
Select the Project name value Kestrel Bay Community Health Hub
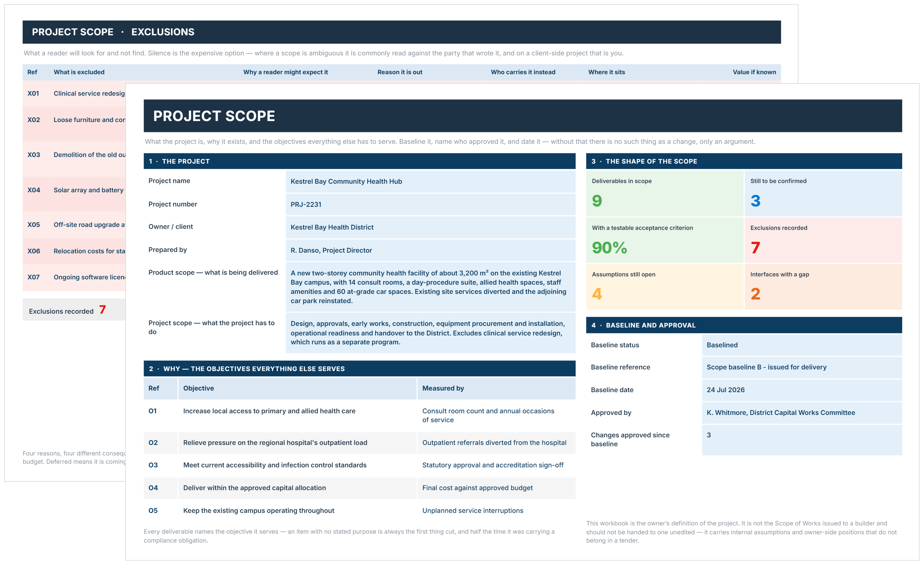tap(431, 181)
